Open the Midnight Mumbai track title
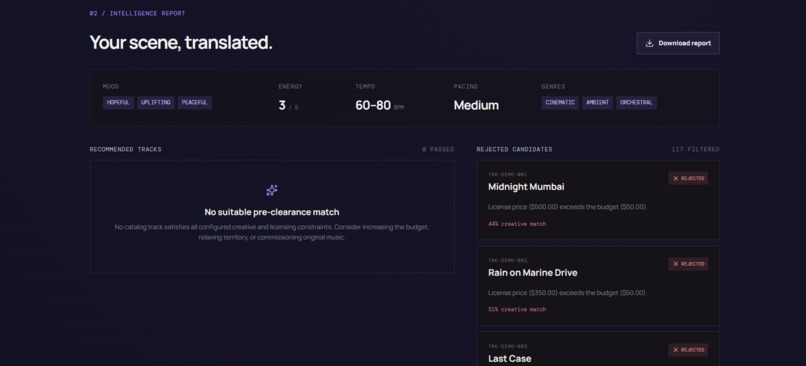Image resolution: width=806 pixels, height=366 pixels. click(526, 187)
